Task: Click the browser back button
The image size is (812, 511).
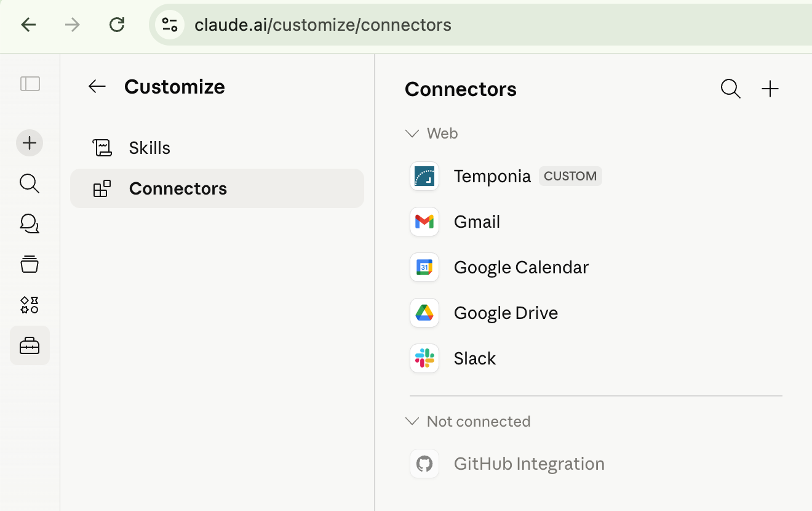Action: coord(29,25)
